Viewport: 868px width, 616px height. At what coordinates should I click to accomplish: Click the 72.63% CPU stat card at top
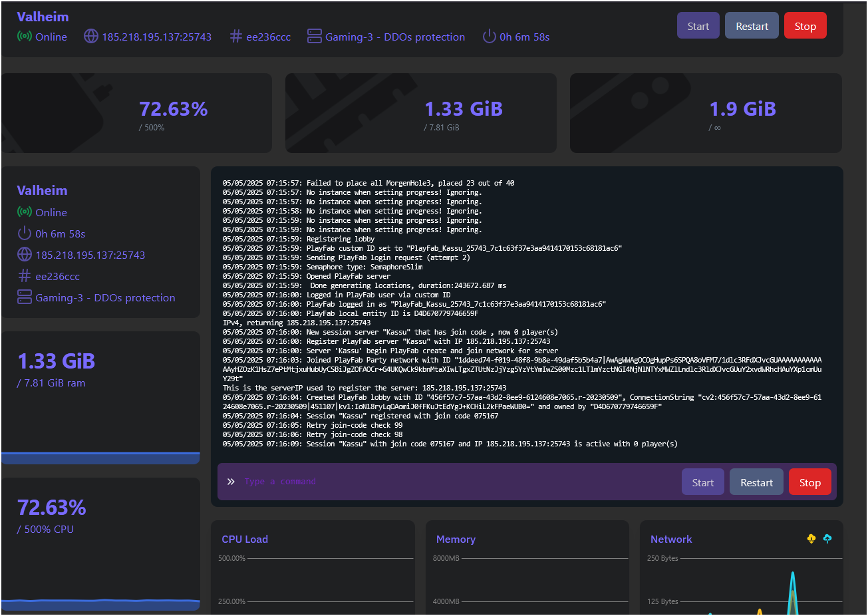(x=137, y=113)
